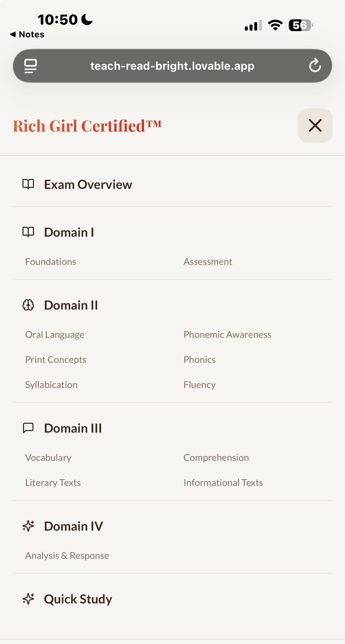The width and height of the screenshot is (345, 644).
Task: Open Vocabulary under Domain III
Action: pyautogui.click(x=48, y=457)
